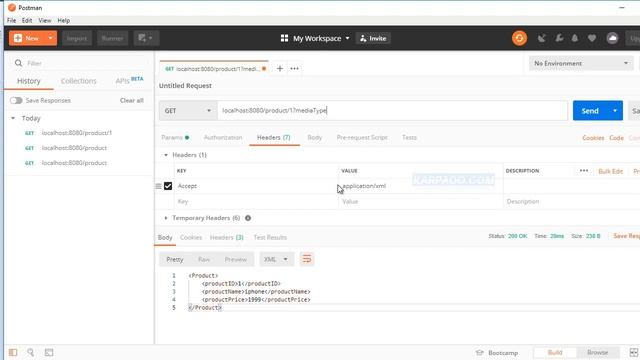Open headers table column options ellipsis
The image size is (640, 360).
click(x=584, y=171)
